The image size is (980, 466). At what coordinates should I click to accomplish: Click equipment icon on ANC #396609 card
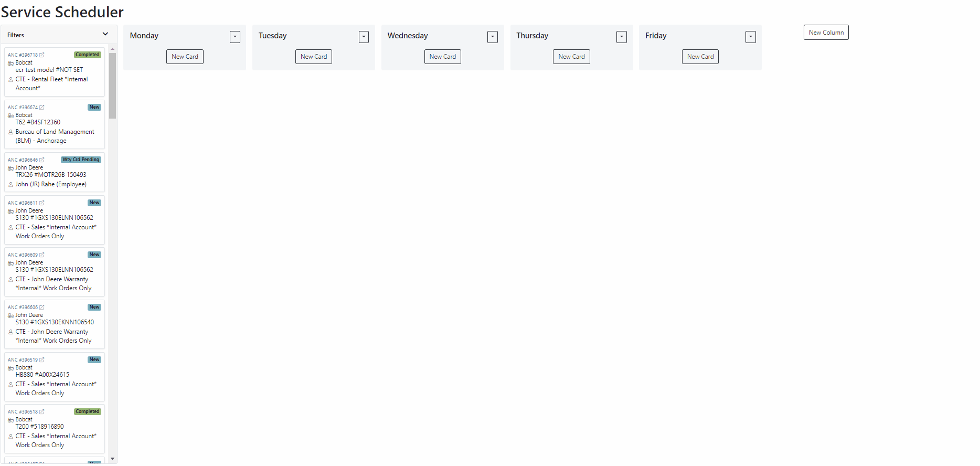[10, 263]
